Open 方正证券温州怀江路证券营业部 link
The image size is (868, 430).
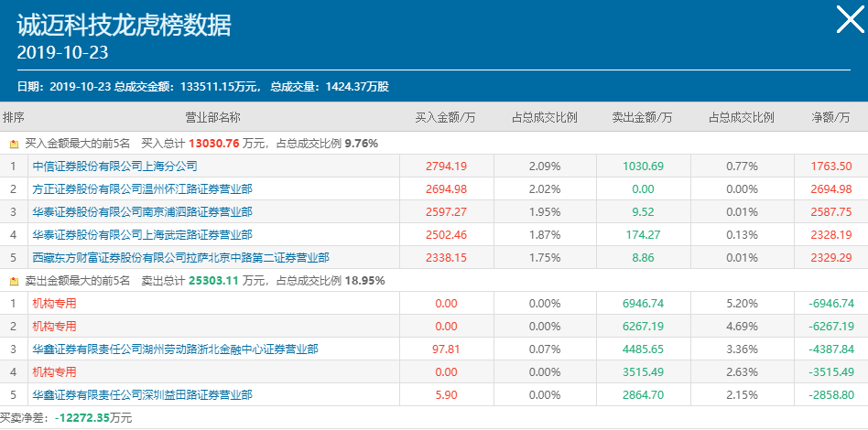coord(142,189)
